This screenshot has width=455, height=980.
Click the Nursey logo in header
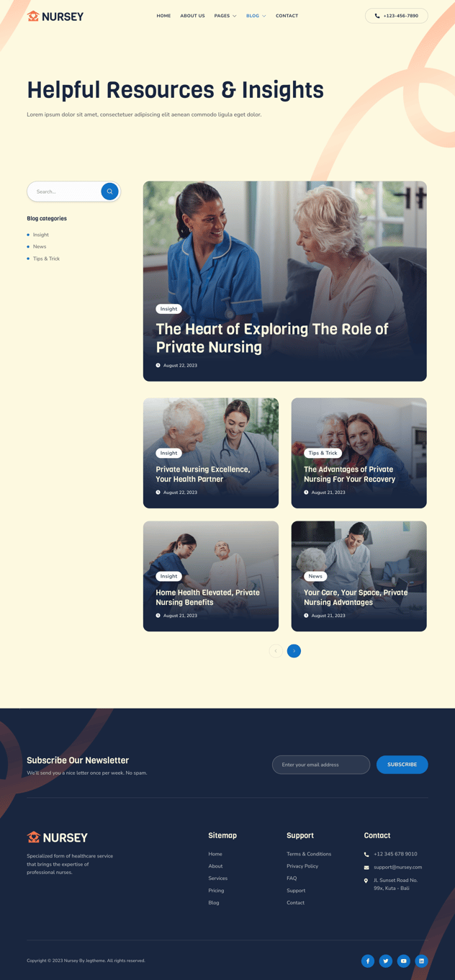[55, 16]
